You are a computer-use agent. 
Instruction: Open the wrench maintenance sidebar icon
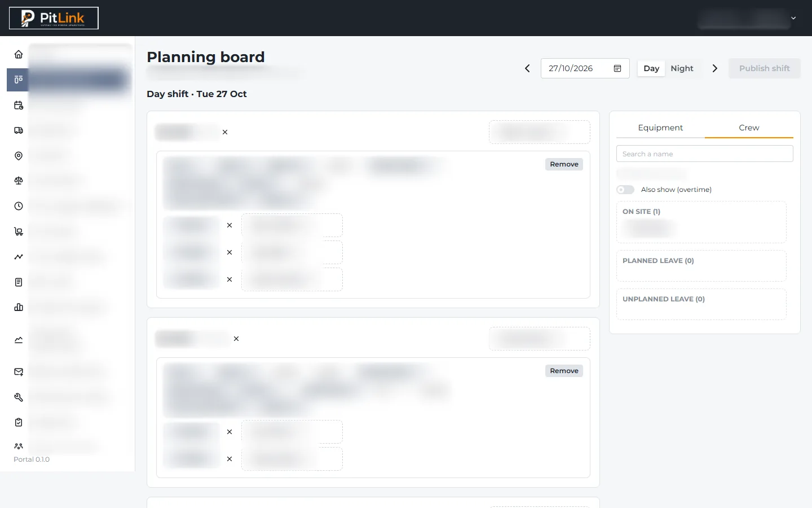point(19,397)
